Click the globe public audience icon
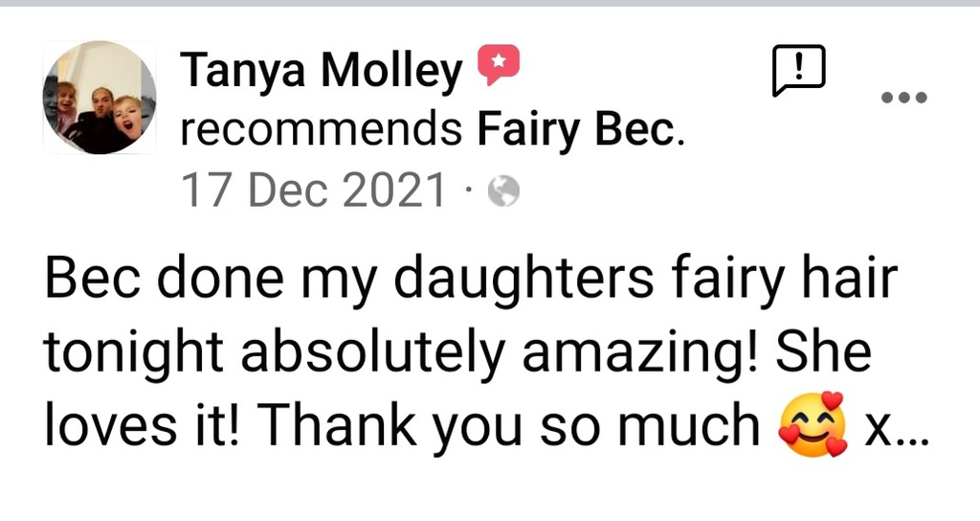This screenshot has width=980, height=521. [503, 193]
